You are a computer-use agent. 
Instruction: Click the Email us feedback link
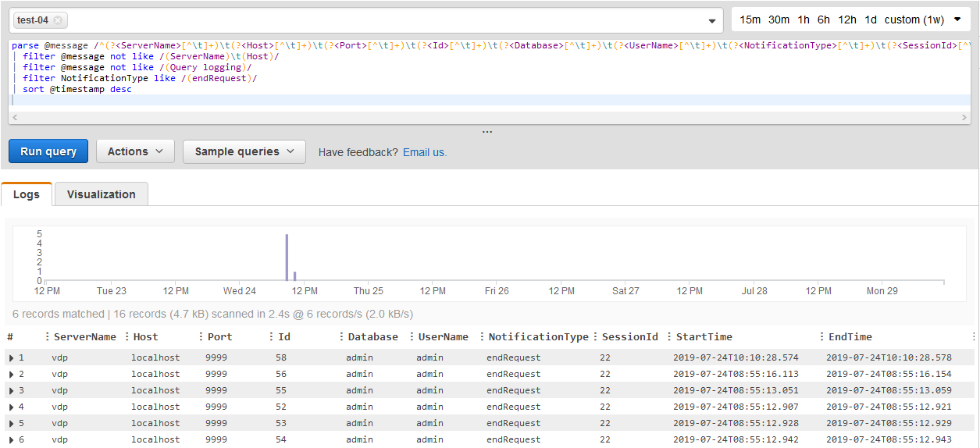(425, 152)
